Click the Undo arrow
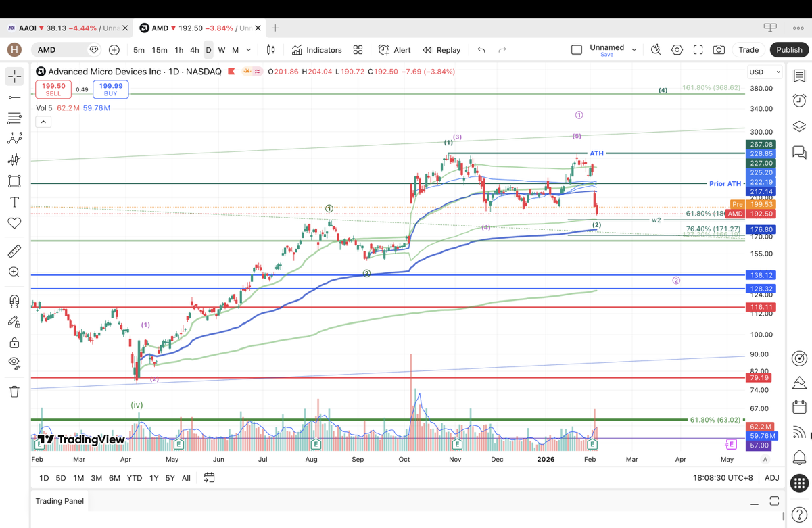Screen dimensions: 812x528 coord(481,50)
